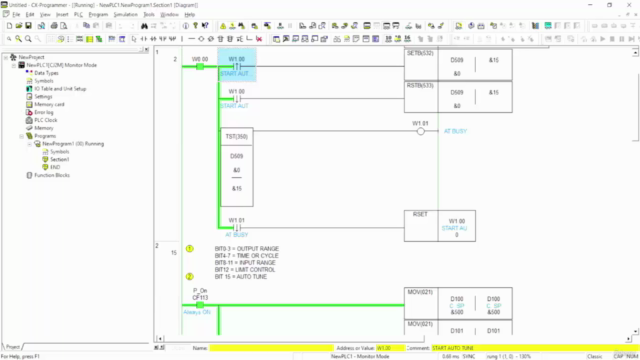Collapse the Programs tree node
Screen dimensions: 640x360
(22, 136)
